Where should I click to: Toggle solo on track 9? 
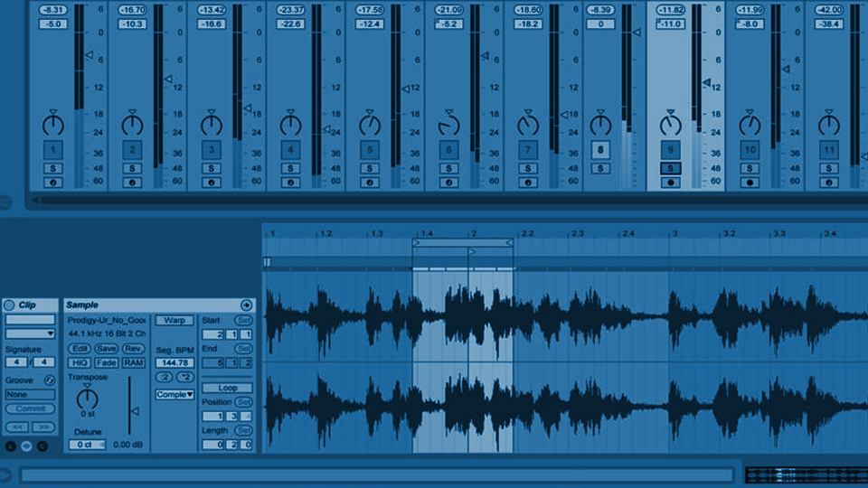pyautogui.click(x=670, y=168)
